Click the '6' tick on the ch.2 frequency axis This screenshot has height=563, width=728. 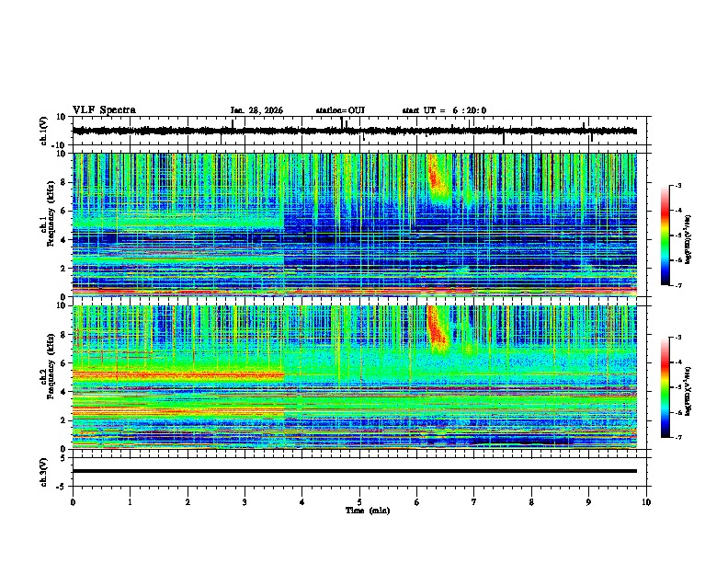coord(65,363)
